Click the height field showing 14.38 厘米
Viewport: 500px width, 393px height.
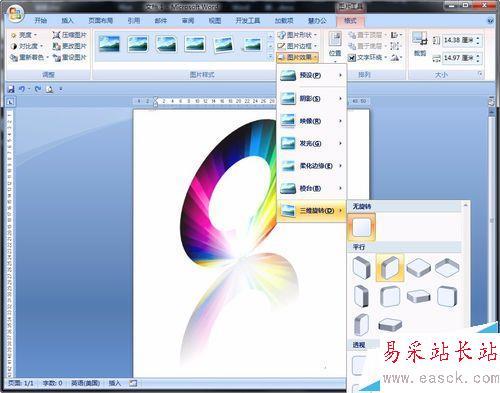(x=458, y=40)
